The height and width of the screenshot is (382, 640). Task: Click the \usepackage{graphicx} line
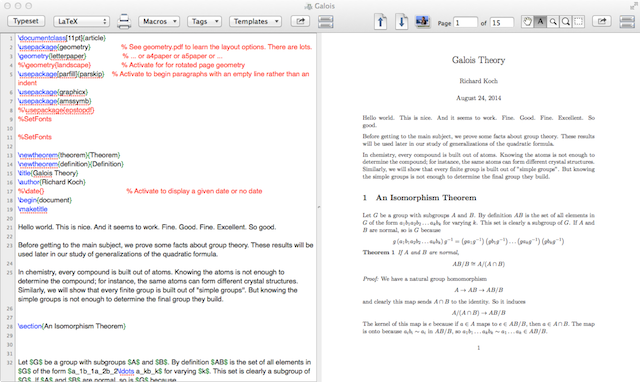point(53,92)
